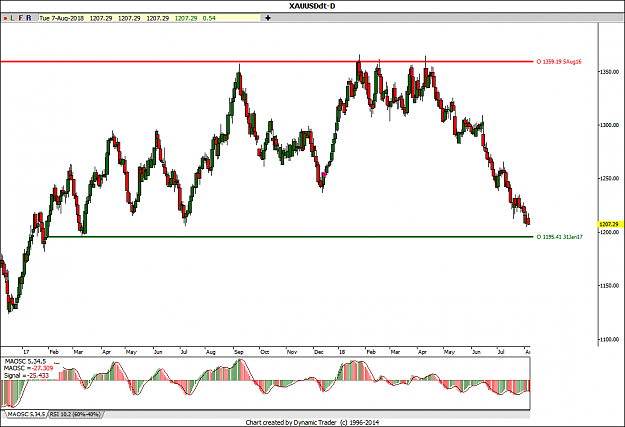
Task: Click the 1100.00 price axis label
Action: pos(609,339)
